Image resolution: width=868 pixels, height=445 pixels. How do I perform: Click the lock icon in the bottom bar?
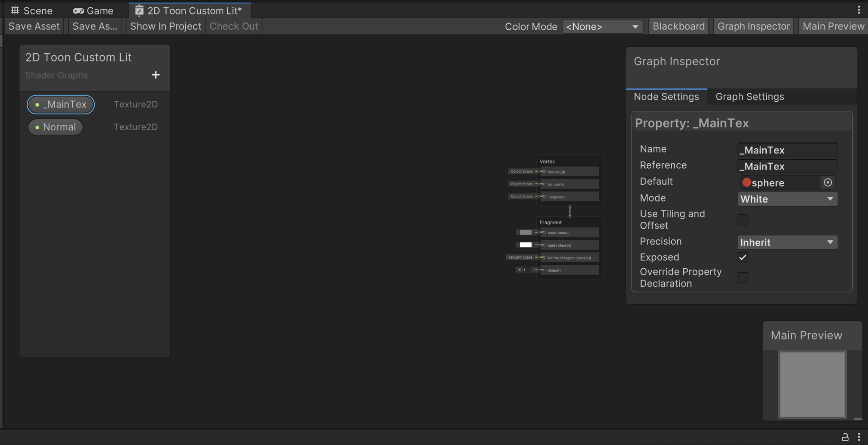point(844,437)
